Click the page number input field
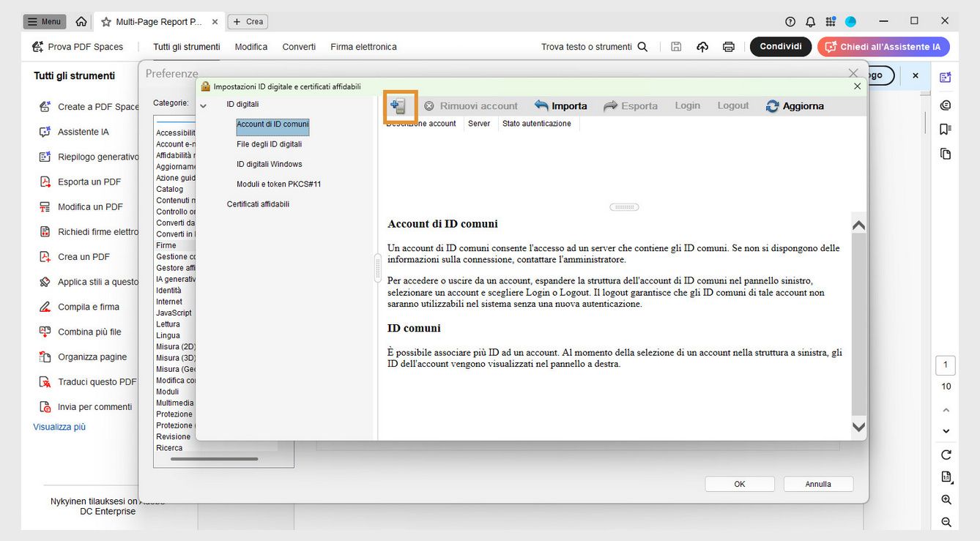The width and height of the screenshot is (980, 541). pyautogui.click(x=945, y=365)
